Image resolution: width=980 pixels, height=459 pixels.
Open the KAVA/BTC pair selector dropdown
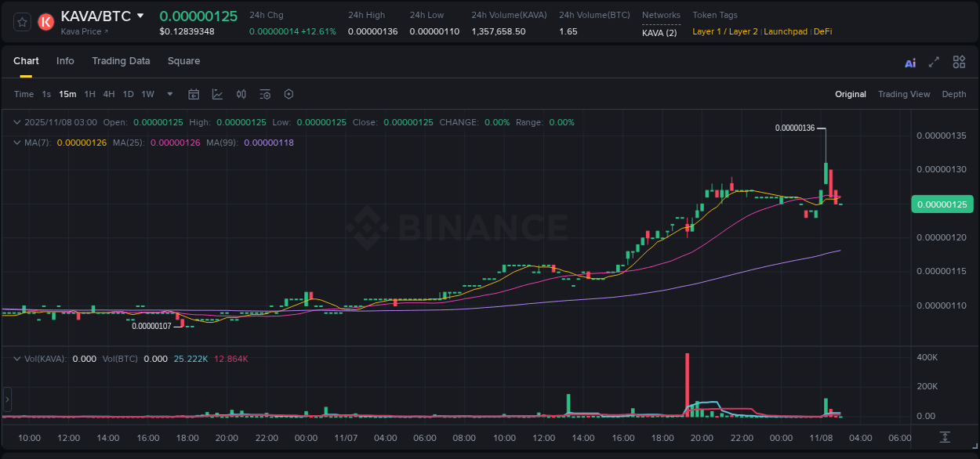coord(140,15)
